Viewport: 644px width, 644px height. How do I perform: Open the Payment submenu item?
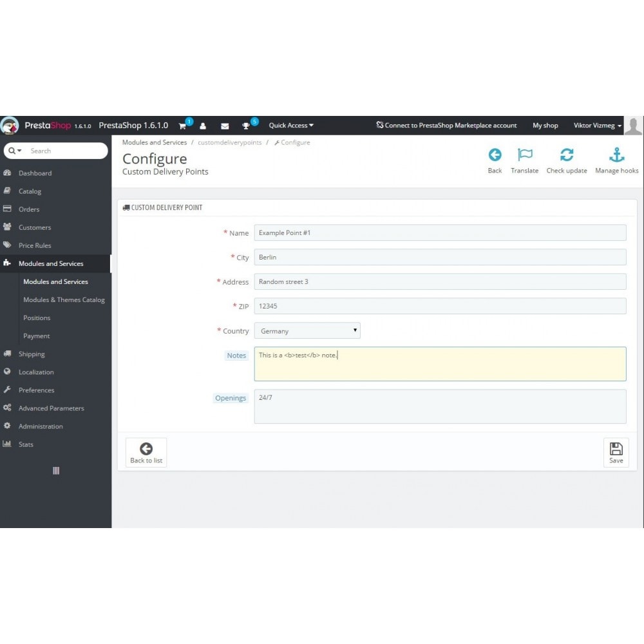click(37, 336)
